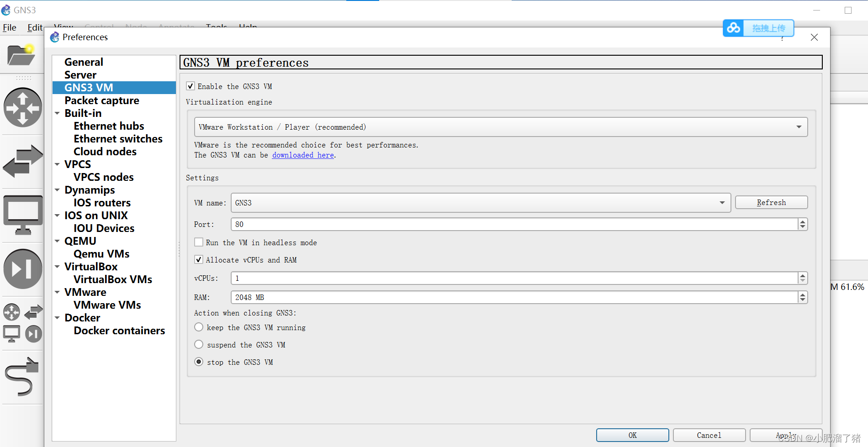Decrease vCPUs value with down arrow

[803, 281]
